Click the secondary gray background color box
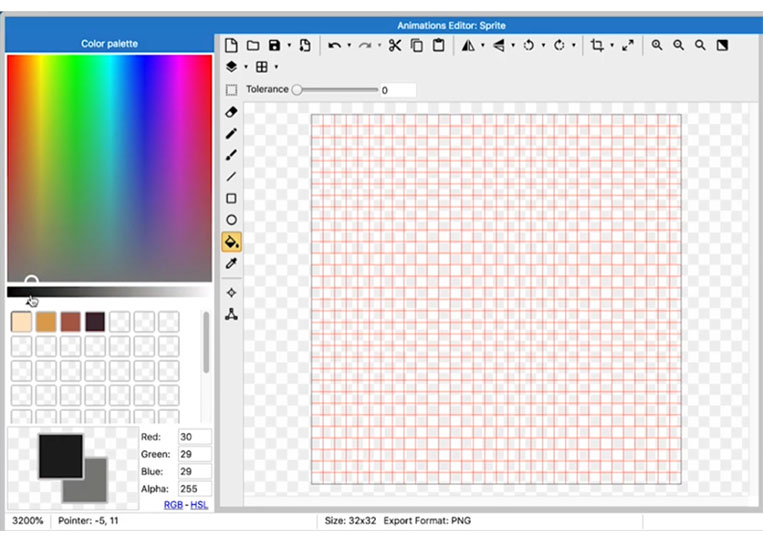 (x=95, y=489)
